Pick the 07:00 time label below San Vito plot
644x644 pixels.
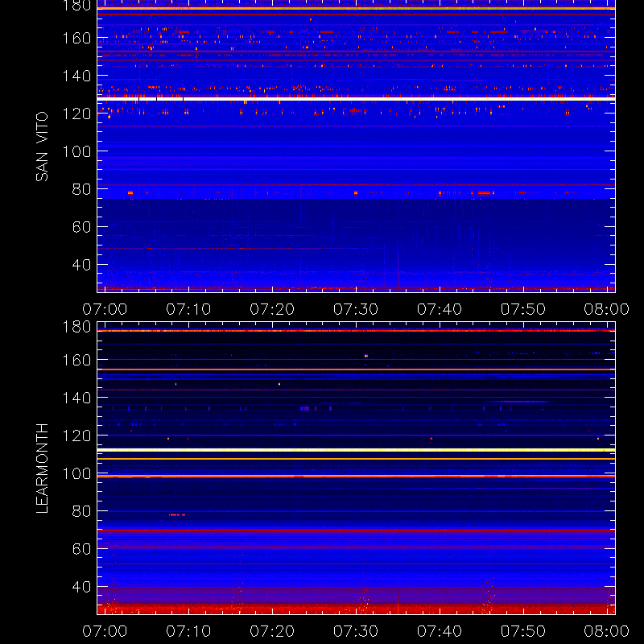click(105, 309)
